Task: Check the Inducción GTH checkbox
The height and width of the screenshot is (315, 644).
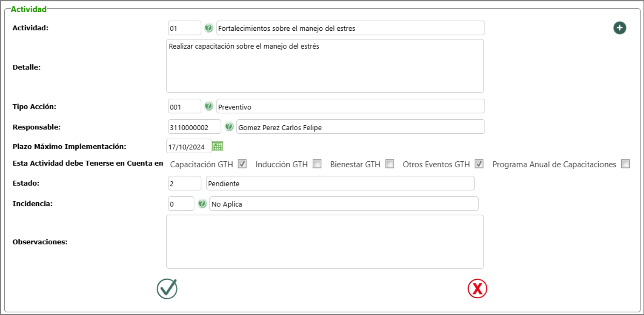Action: point(317,164)
